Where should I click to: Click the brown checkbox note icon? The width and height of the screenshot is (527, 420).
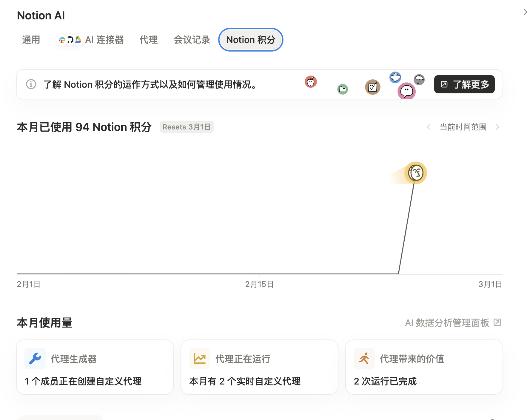(373, 87)
